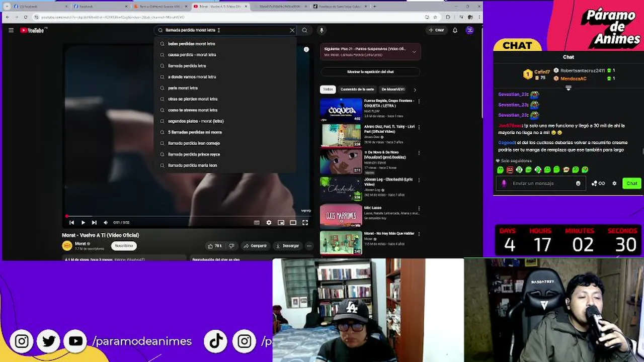Toggle theater mode view
This screenshot has height=362, width=644.
(293, 222)
